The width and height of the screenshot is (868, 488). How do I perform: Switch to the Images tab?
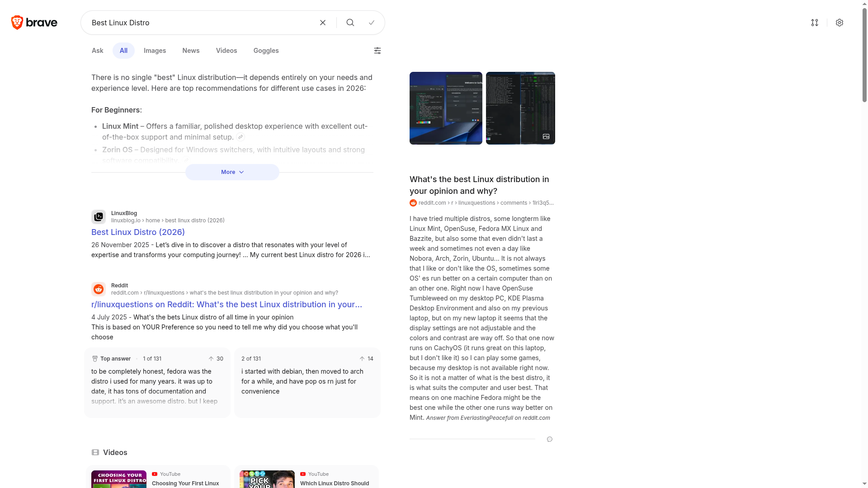(x=155, y=51)
